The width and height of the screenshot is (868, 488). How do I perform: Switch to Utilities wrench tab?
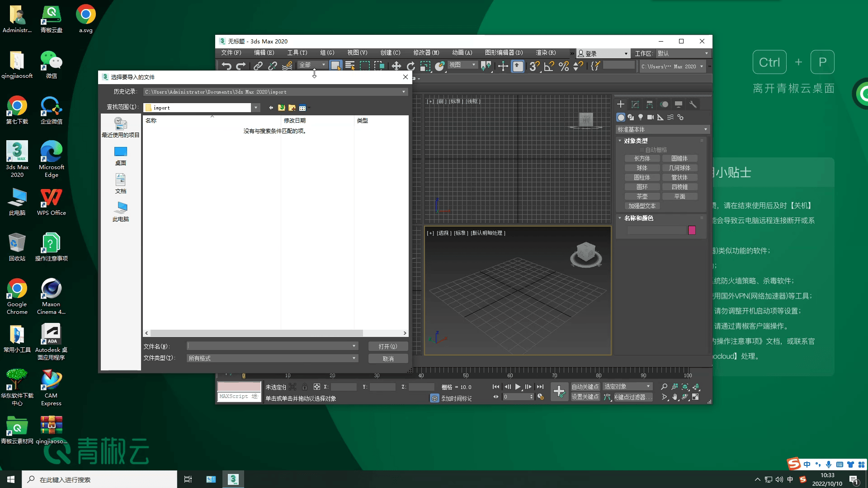693,104
